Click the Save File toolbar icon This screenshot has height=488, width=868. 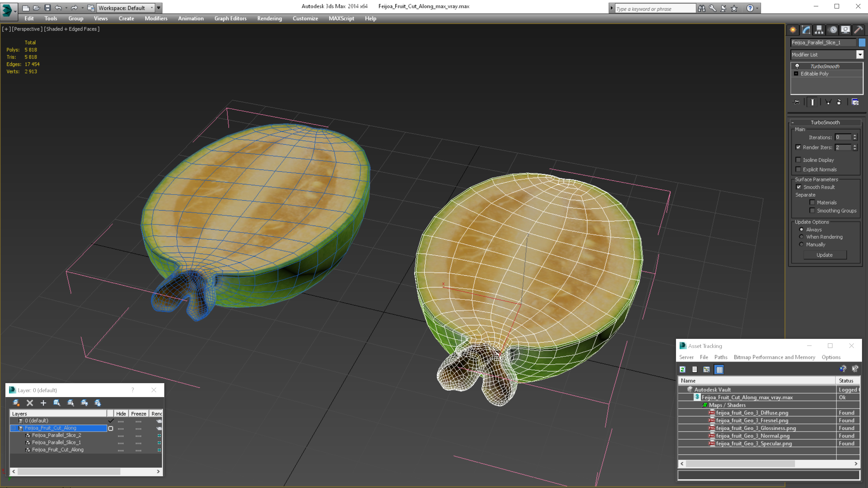[48, 8]
